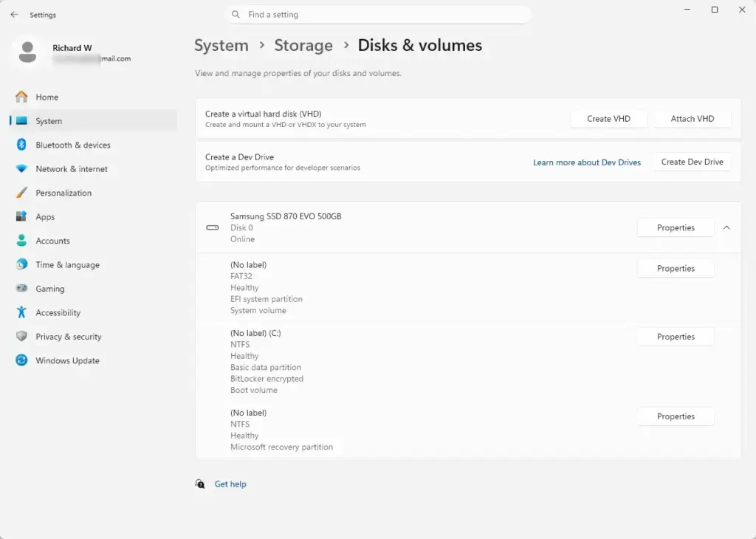756x539 pixels.
Task: Click Samsung SSD 870 EVO 500GB text
Action: (x=286, y=216)
